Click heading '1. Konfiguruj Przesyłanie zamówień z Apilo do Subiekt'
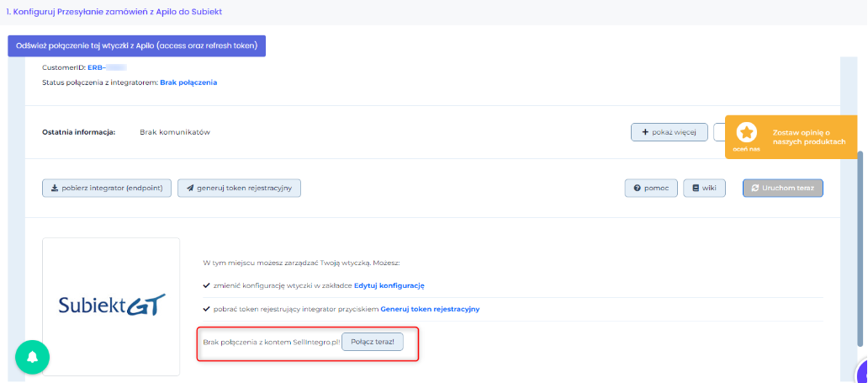Viewport: 868px width, 383px height. tap(114, 12)
